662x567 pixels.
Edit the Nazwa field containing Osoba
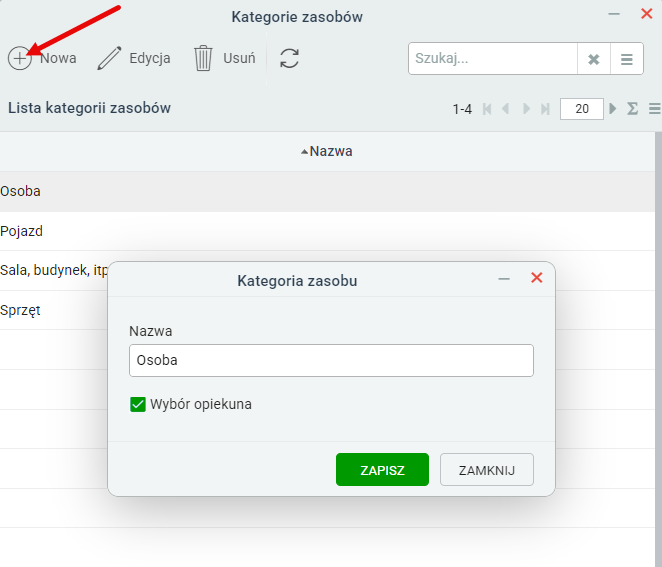(331, 360)
